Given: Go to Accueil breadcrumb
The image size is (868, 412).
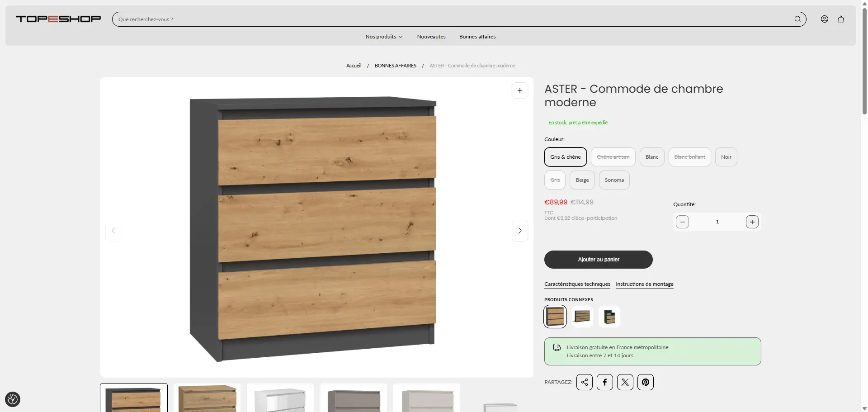Looking at the screenshot, I should [354, 66].
